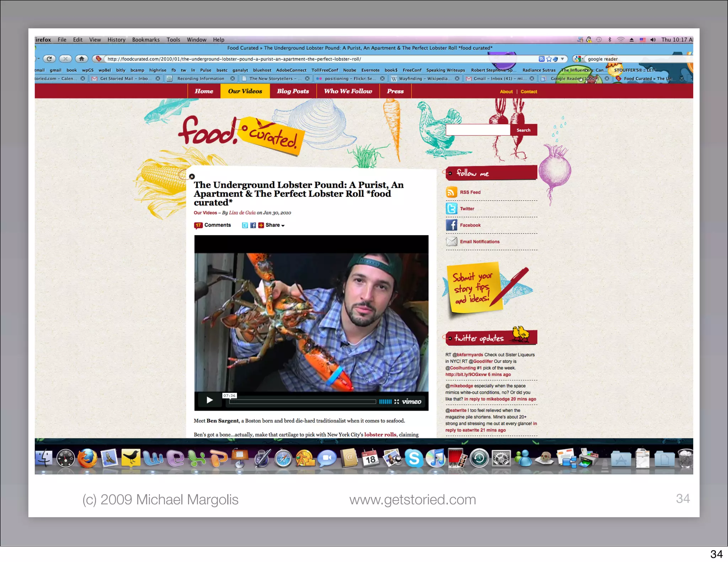Open Time Machine from the dock

tap(480, 458)
